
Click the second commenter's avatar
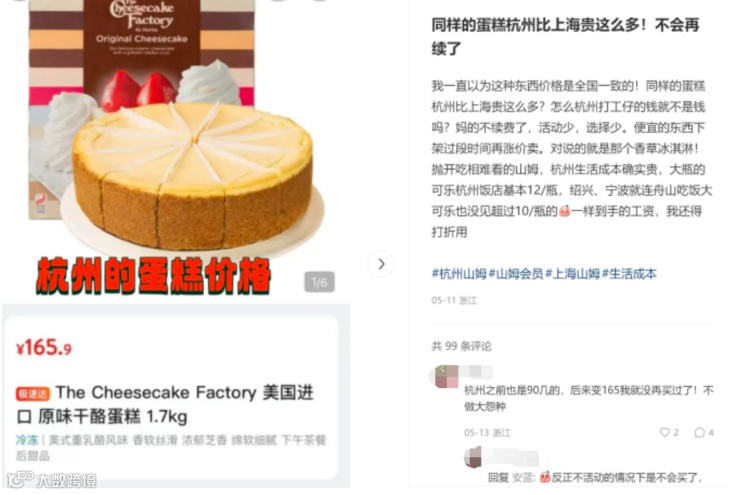point(472,457)
